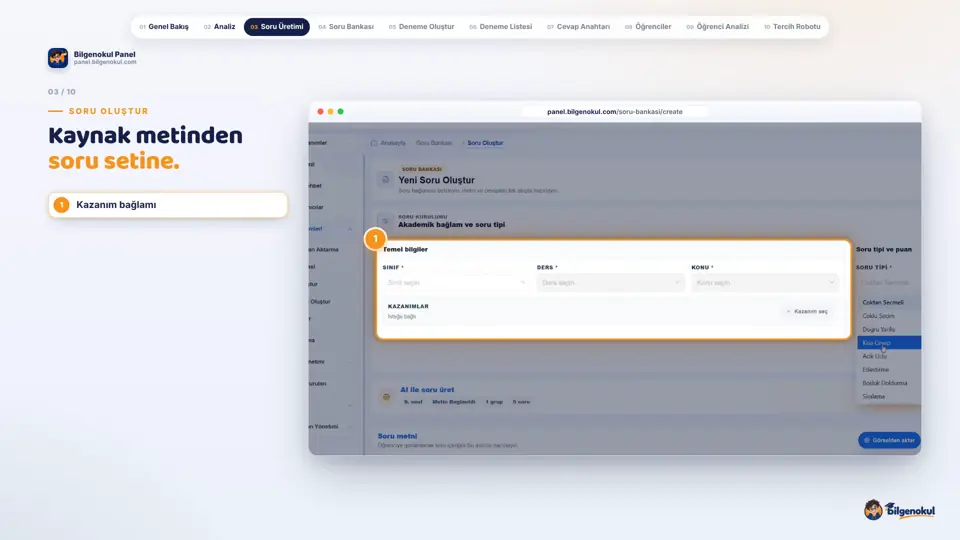Click the 5 soru tag
960x540 pixels.
[521, 402]
